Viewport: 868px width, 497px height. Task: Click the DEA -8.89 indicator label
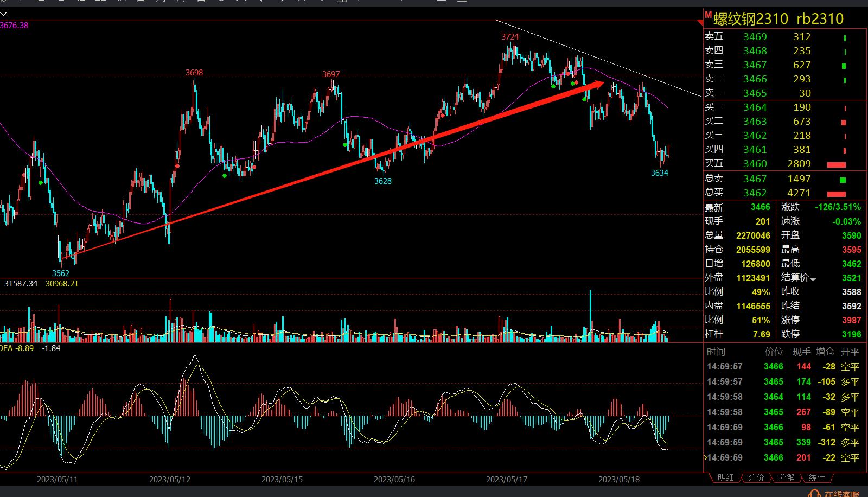coord(17,348)
